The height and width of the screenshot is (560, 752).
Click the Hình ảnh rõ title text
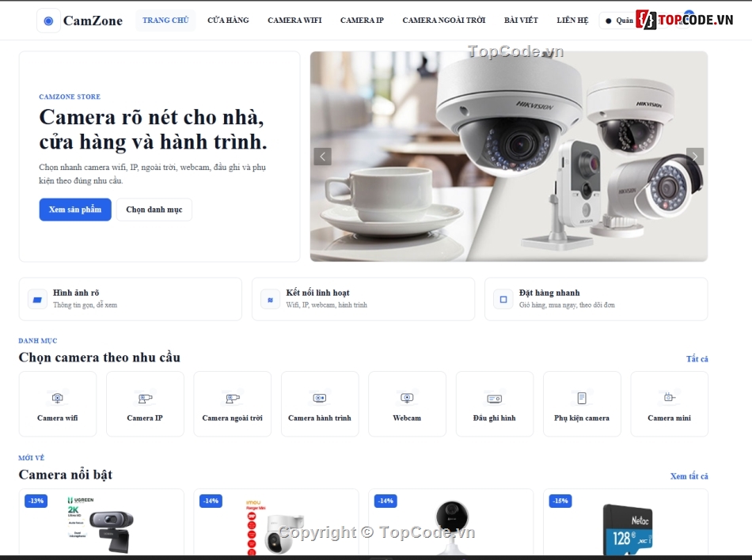(x=76, y=293)
